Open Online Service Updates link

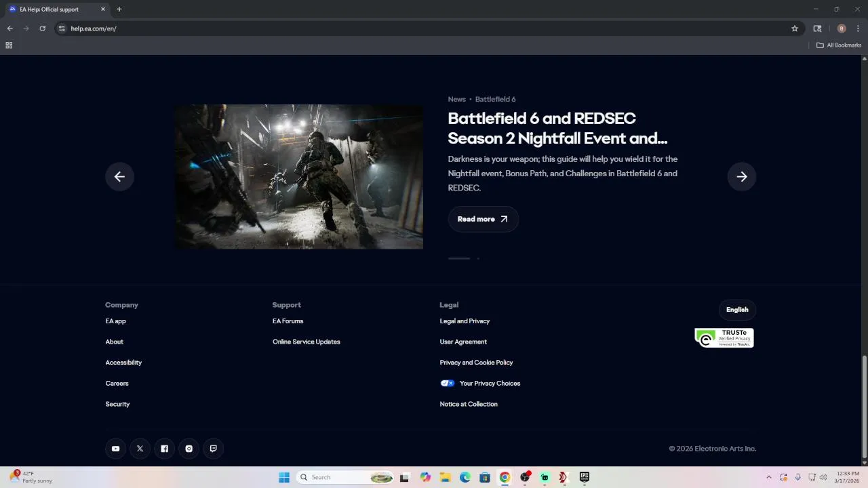coord(307,342)
